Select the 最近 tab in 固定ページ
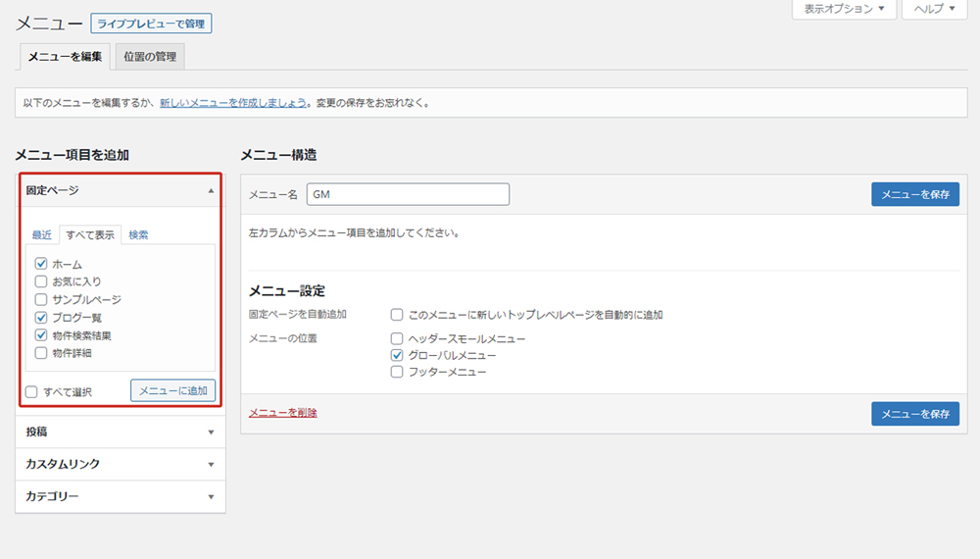The height and width of the screenshot is (559, 980). pos(41,235)
